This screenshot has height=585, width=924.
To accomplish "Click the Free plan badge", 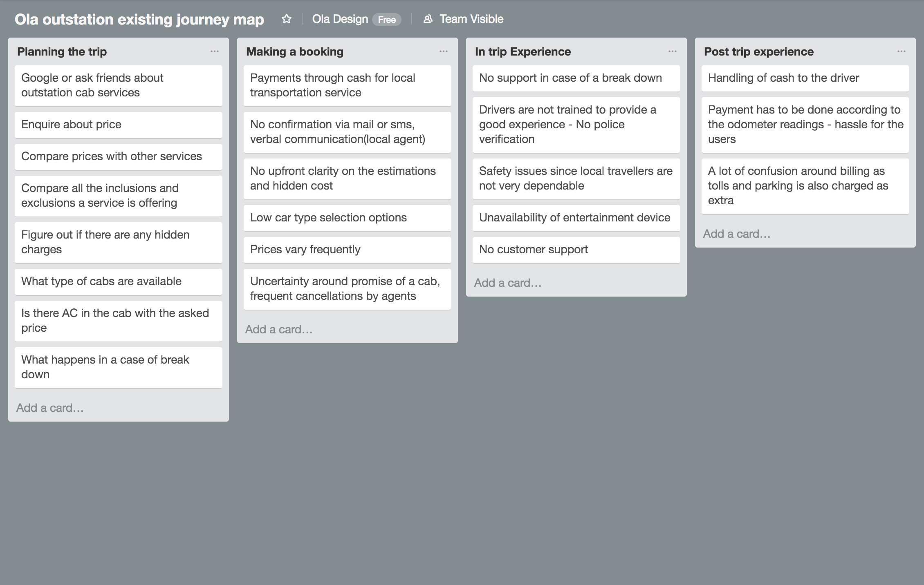I will pyautogui.click(x=387, y=20).
